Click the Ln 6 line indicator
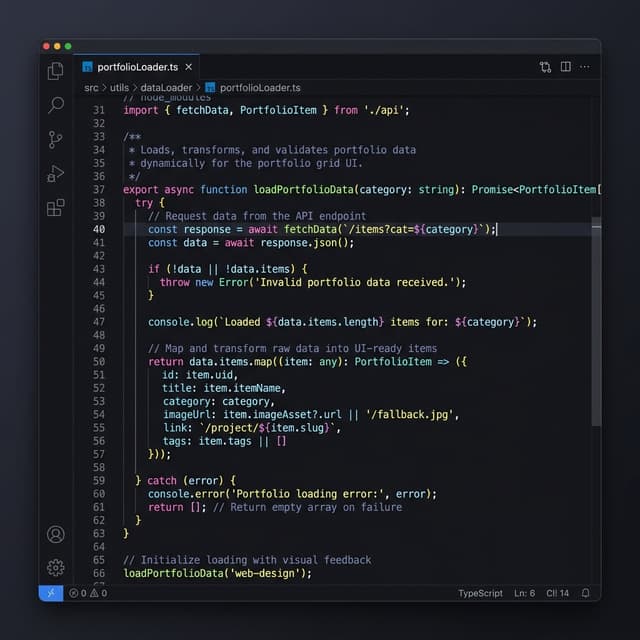The image size is (640, 640). tap(524, 593)
